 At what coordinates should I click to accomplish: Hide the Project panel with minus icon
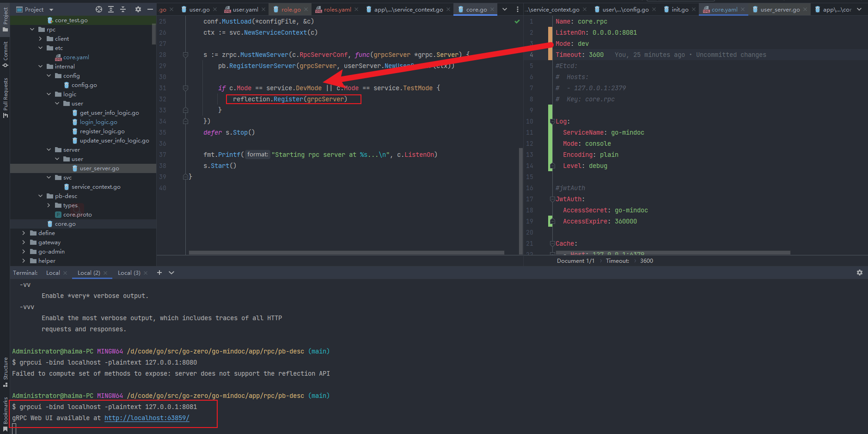pos(150,9)
